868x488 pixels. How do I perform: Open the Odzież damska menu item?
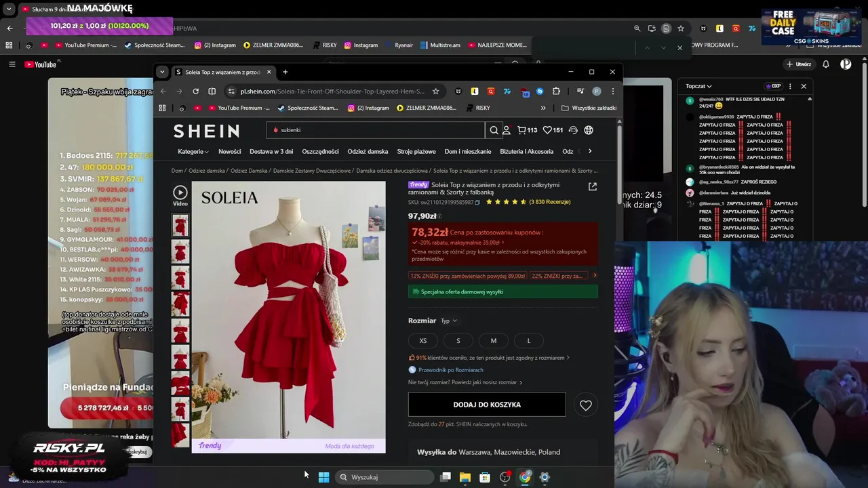coord(368,151)
